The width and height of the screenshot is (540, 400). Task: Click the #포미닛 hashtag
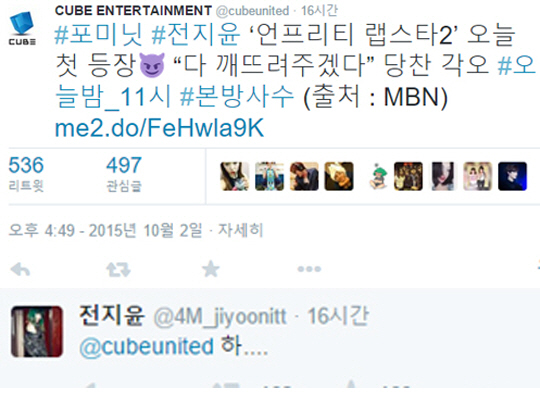98,34
